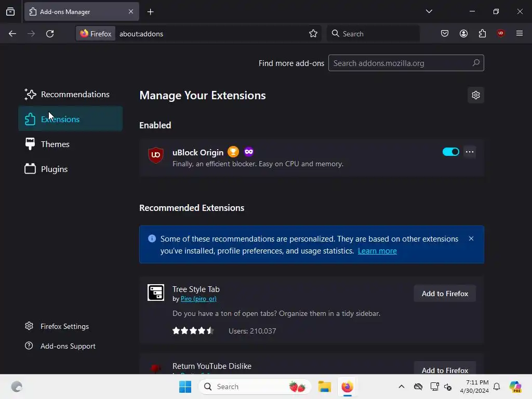The height and width of the screenshot is (399, 532).
Task: Open the Recommendations section
Action: pyautogui.click(x=70, y=95)
